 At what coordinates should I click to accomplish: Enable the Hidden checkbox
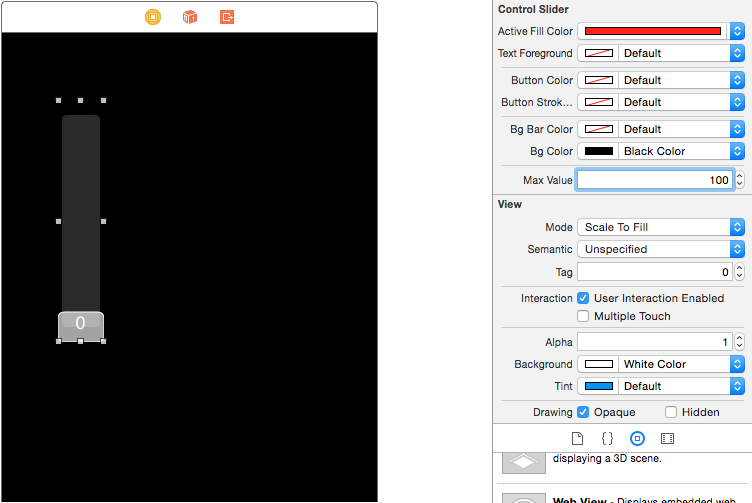click(671, 412)
